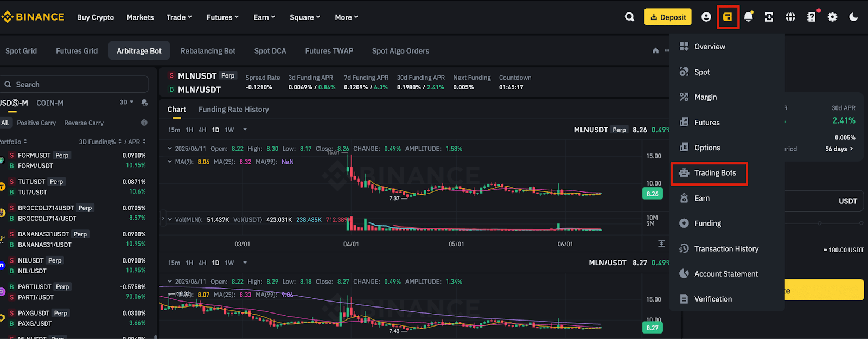The image size is (868, 339).
Task: Select the FORMUSDT Perp pair row
Action: [x=74, y=161]
